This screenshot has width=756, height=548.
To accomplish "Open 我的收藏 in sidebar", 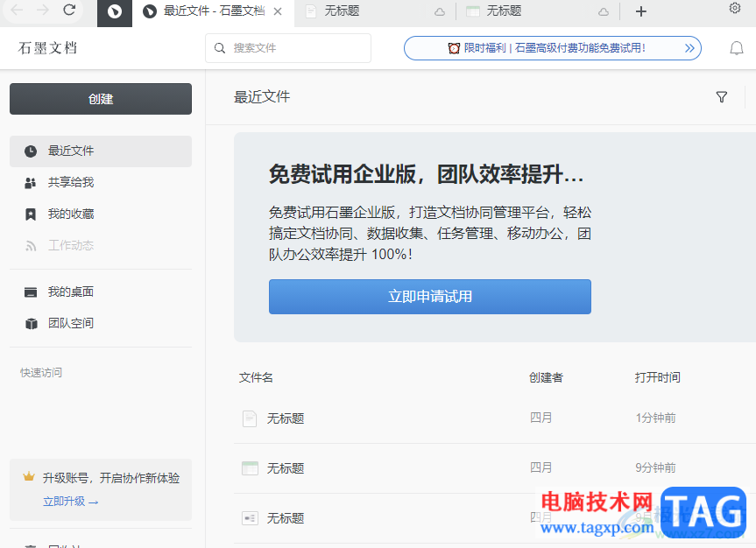I will click(x=101, y=214).
